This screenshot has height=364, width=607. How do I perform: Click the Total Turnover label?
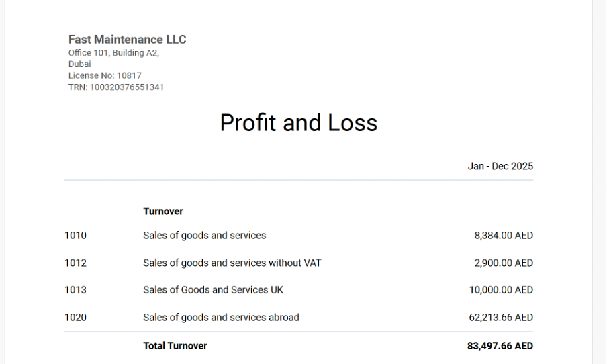tap(175, 346)
